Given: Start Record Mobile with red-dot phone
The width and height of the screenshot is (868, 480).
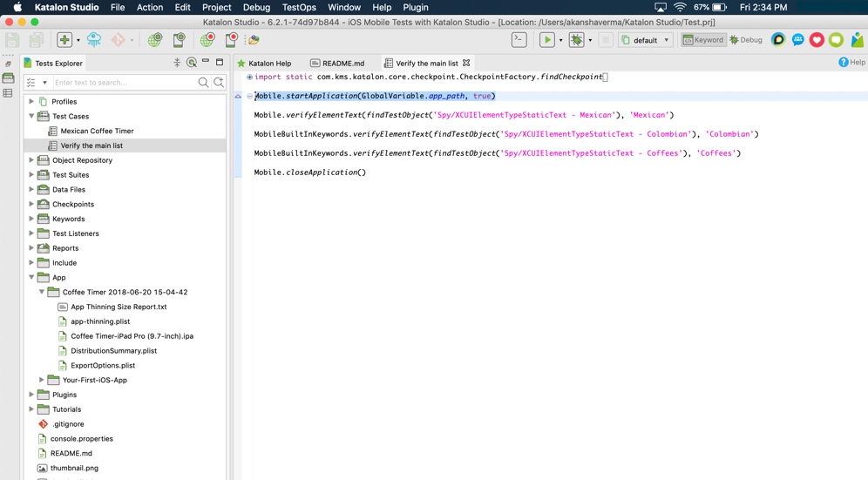Looking at the screenshot, I should [232, 40].
